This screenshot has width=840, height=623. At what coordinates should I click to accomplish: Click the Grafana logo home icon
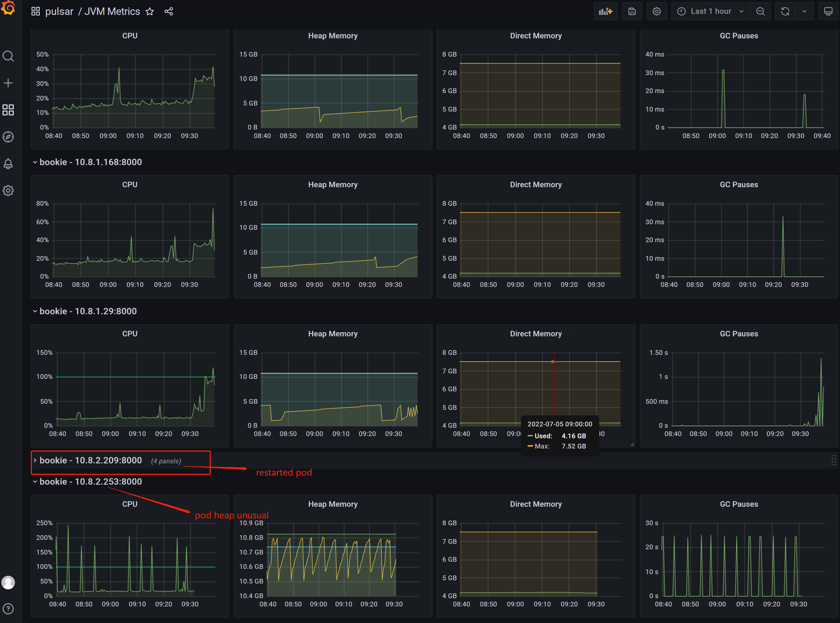pyautogui.click(x=8, y=7)
